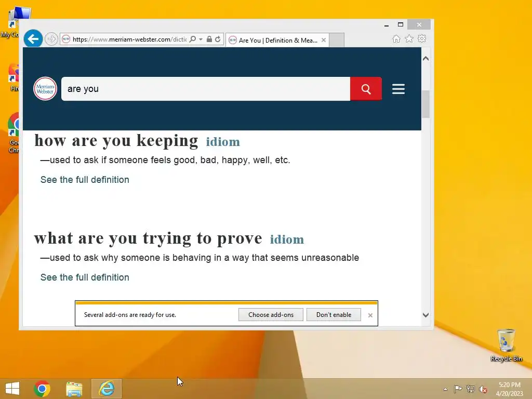The image size is (532, 399).
Task: Open a new blank tab
Action: [337, 40]
